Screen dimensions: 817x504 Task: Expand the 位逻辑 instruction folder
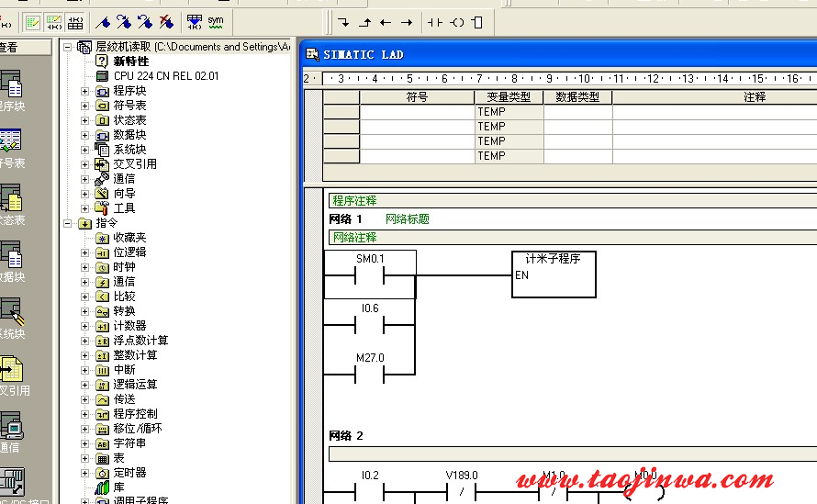point(85,252)
